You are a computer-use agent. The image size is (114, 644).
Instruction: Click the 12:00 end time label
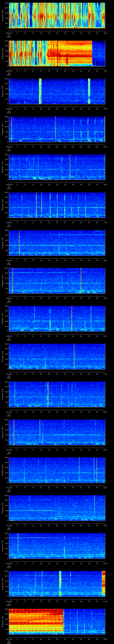105,412
